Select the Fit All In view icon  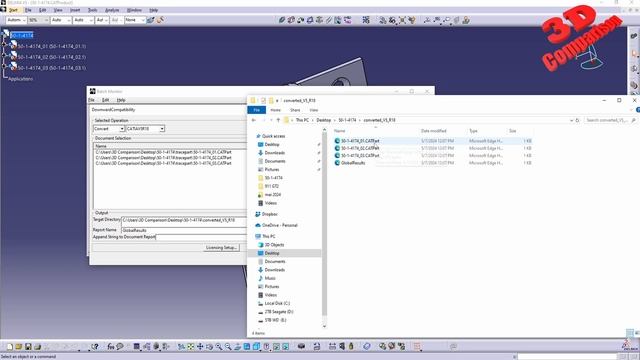[191, 347]
